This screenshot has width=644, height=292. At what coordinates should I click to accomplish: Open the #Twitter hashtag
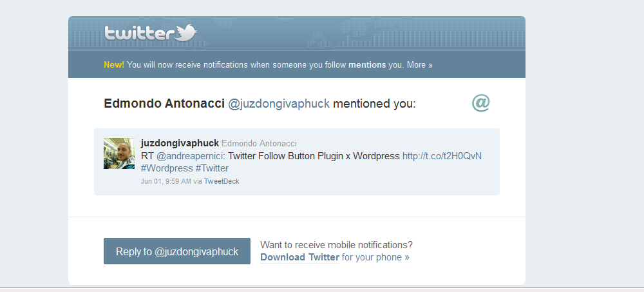point(212,168)
